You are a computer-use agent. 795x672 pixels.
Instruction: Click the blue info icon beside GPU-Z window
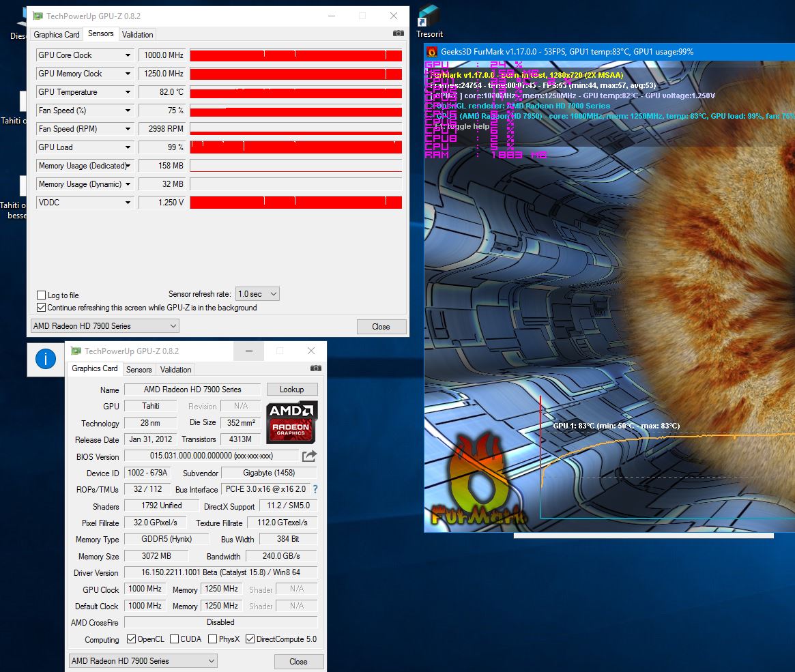tap(46, 359)
